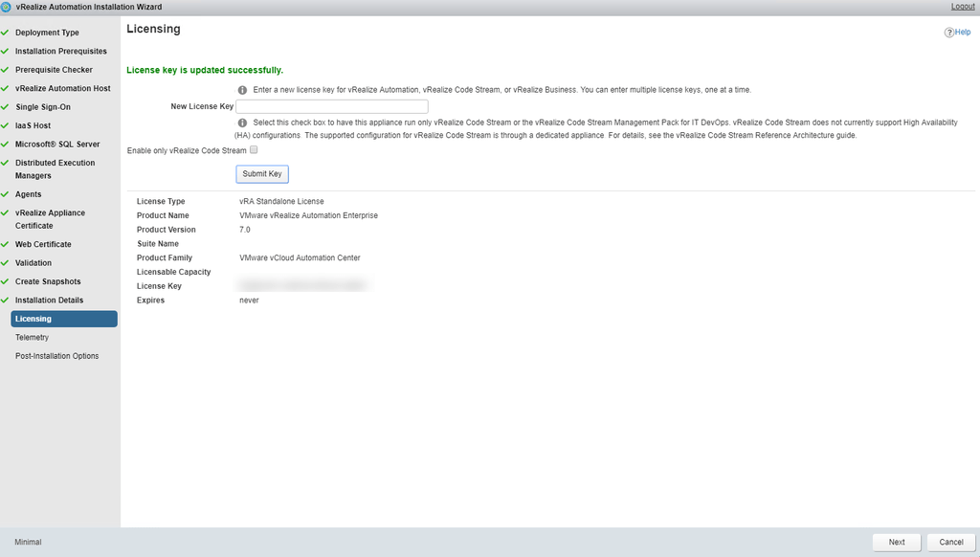Screen dimensions: 980x557
Task: Enable only vRealize Code Stream checkbox
Action: tap(254, 150)
